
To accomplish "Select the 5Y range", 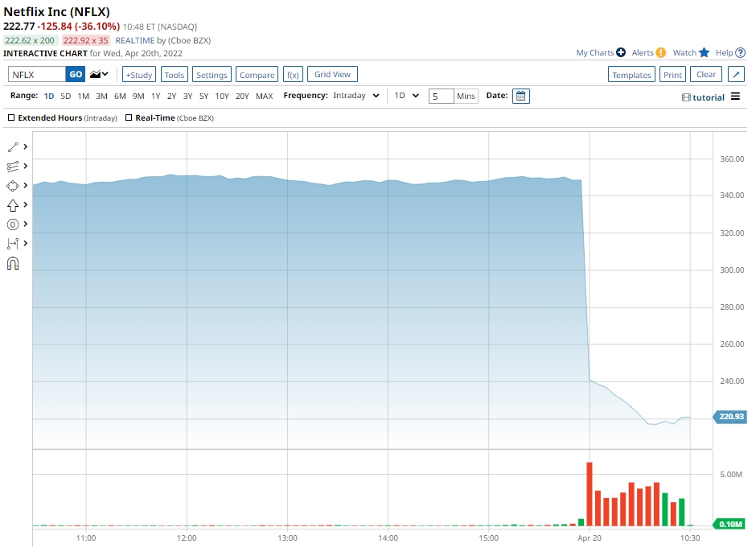I will coord(204,96).
